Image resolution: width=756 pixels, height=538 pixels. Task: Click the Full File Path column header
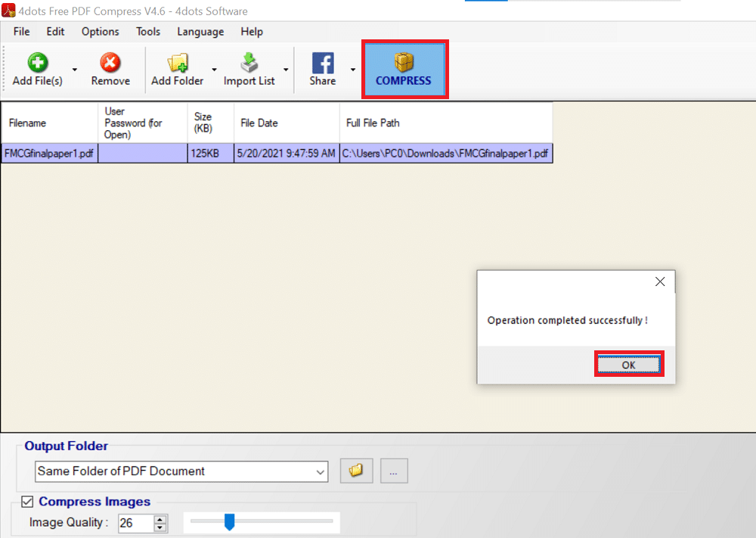pyautogui.click(x=446, y=123)
